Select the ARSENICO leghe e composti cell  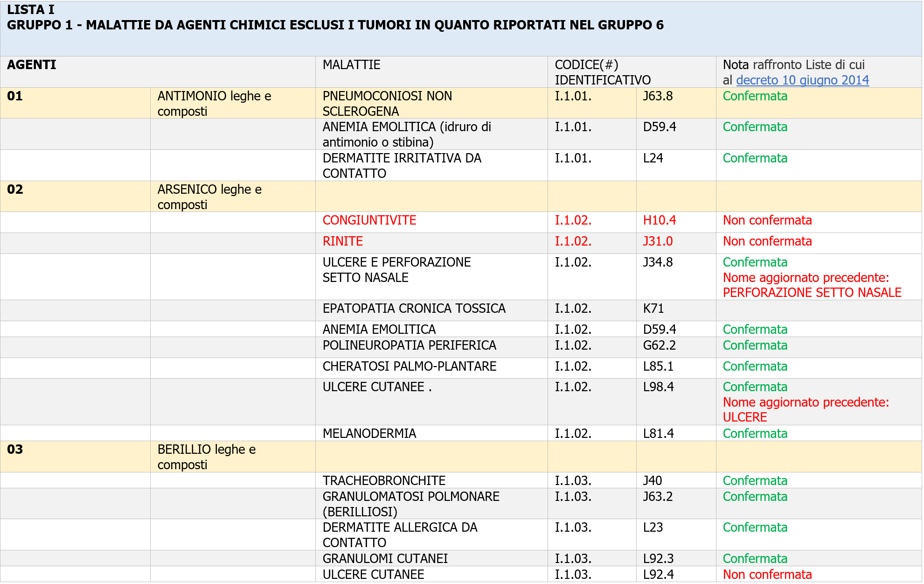209,197
